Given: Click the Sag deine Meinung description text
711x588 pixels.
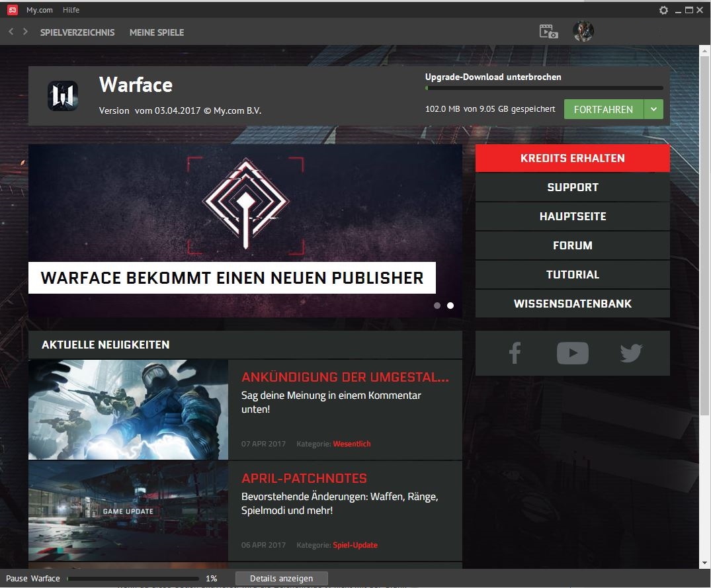Looking at the screenshot, I should 331,402.
